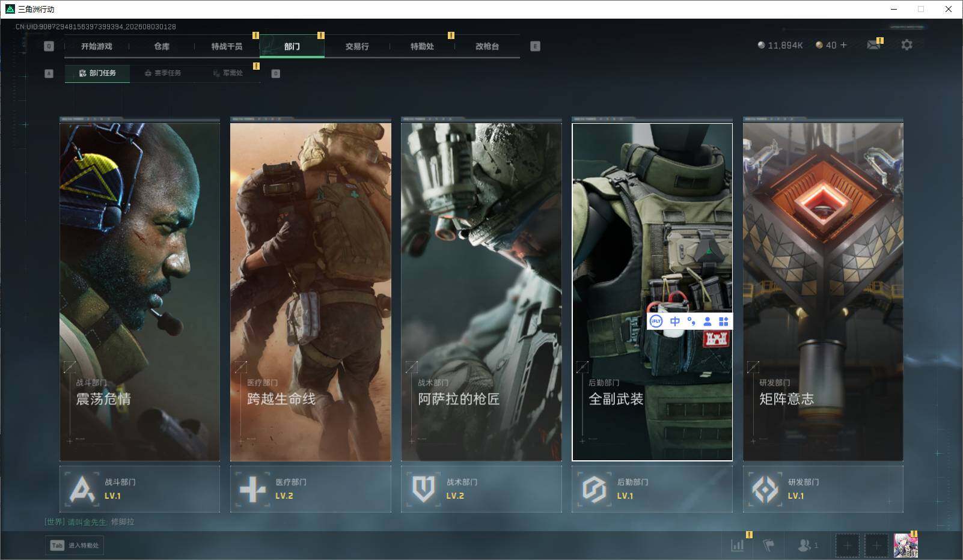The width and height of the screenshot is (963, 560).
Task: Open the 军需处 sub-tab
Action: [x=228, y=73]
